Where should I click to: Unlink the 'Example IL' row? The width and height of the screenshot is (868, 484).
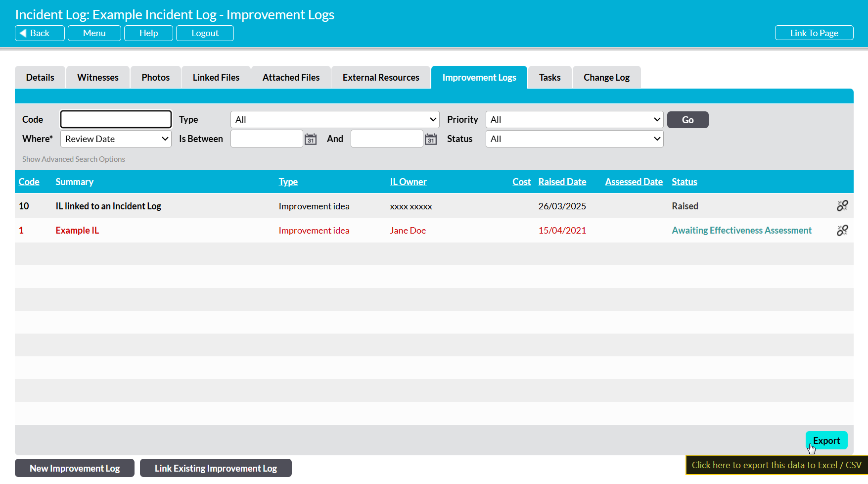pyautogui.click(x=842, y=230)
